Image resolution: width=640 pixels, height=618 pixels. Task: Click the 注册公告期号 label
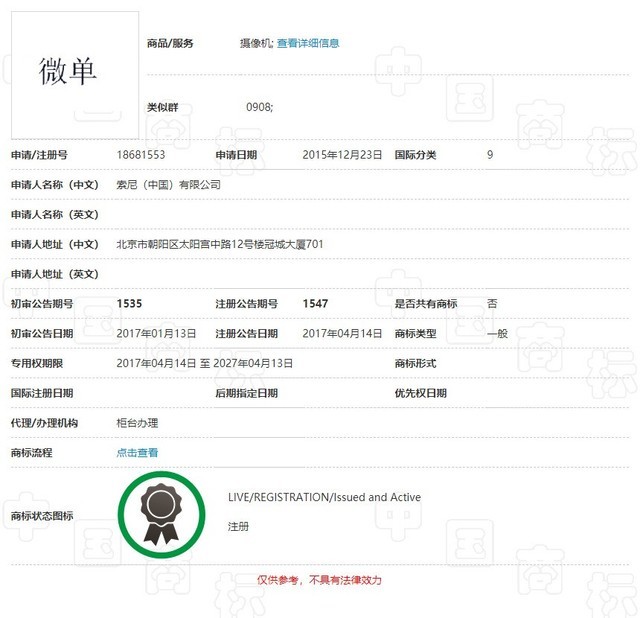247,304
